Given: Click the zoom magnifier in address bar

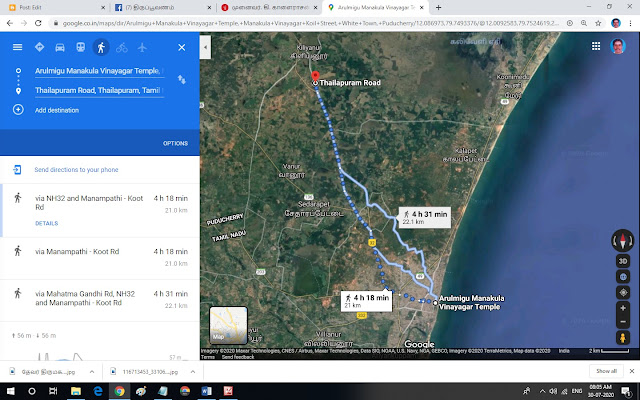Looking at the screenshot, I should (x=584, y=23).
